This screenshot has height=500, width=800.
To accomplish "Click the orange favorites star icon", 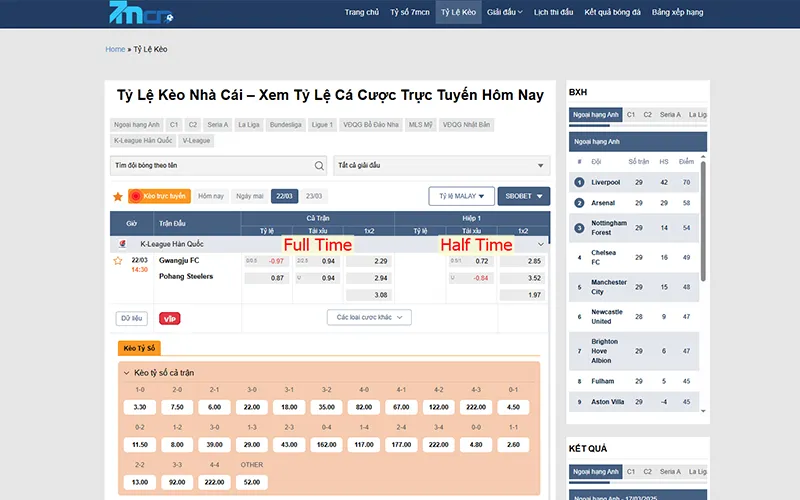I will click(118, 197).
